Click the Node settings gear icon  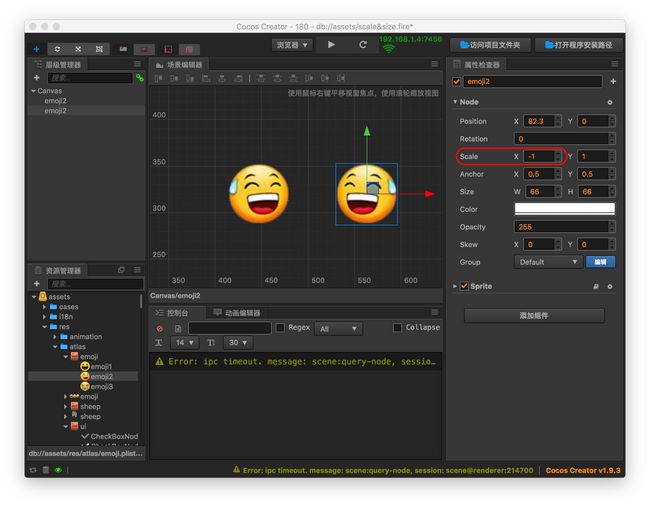point(610,102)
